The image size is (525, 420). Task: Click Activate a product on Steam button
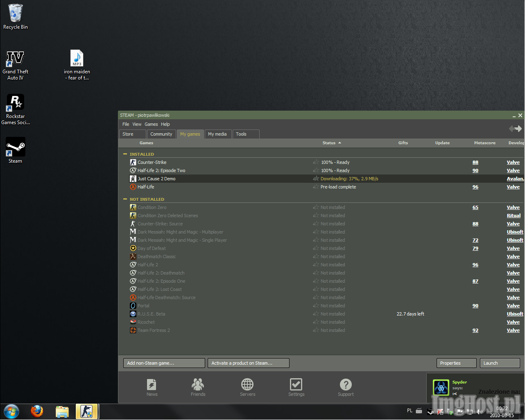pyautogui.click(x=249, y=363)
